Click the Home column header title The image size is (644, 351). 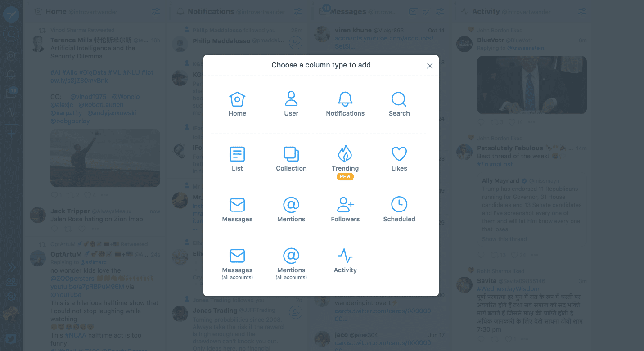56,11
